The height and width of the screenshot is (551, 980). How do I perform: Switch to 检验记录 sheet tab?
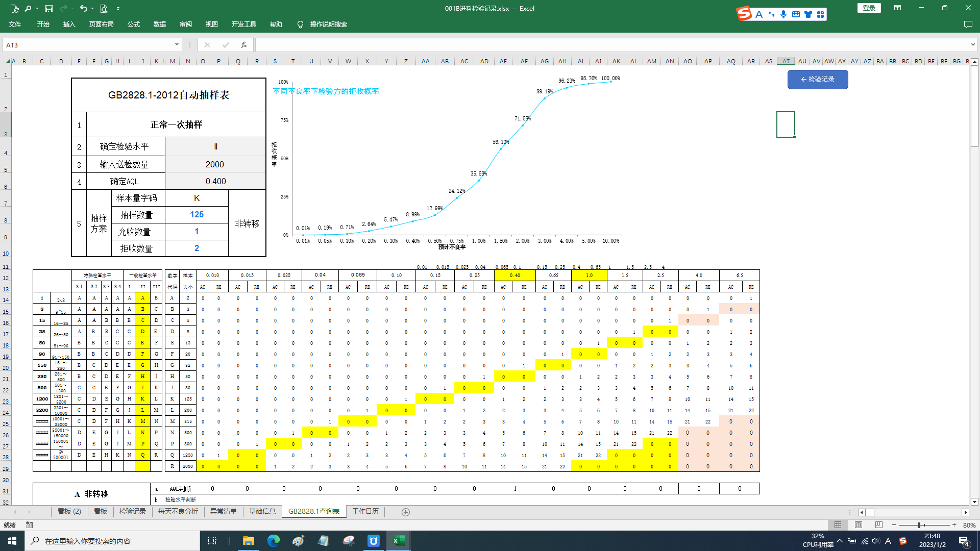click(x=133, y=511)
